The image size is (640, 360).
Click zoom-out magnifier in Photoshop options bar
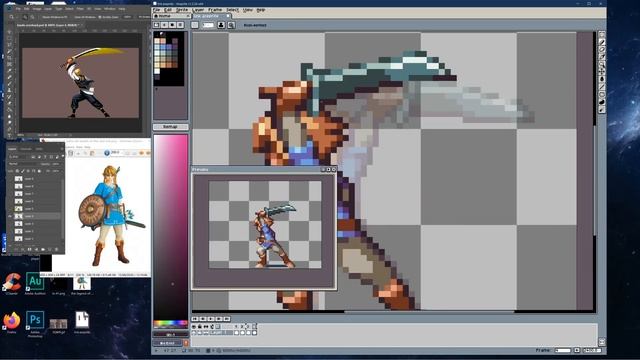[x=32, y=17]
